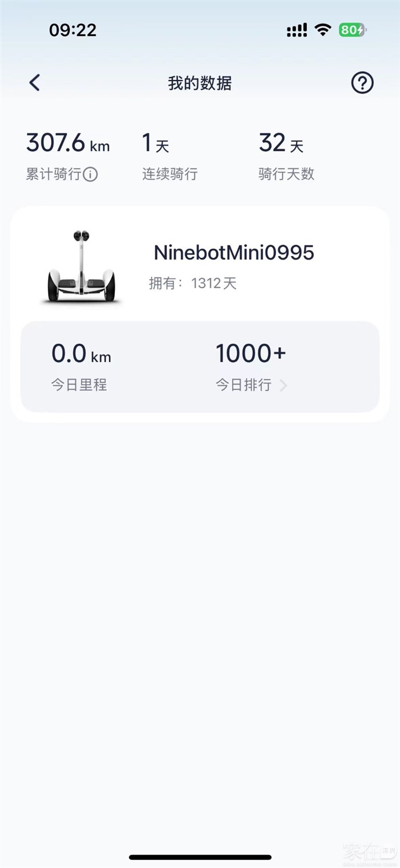Open the 1000+ daily ranking

tap(250, 354)
